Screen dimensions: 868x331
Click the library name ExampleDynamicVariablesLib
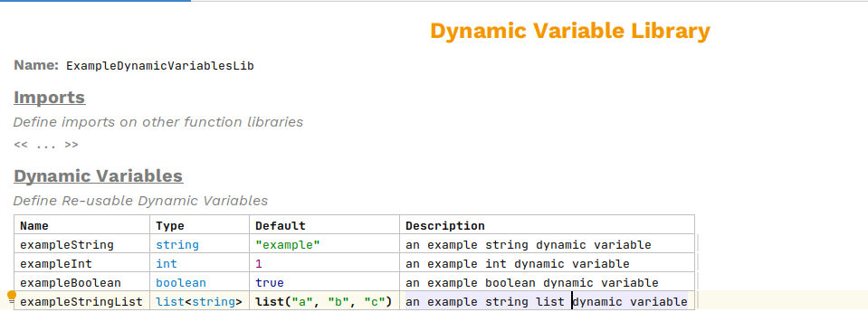pos(160,66)
